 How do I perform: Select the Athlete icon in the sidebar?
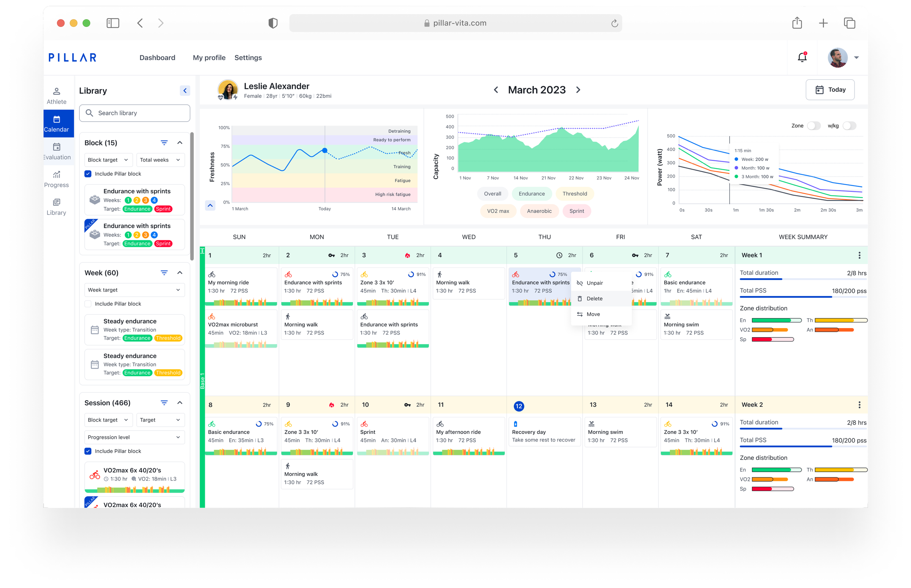(56, 95)
